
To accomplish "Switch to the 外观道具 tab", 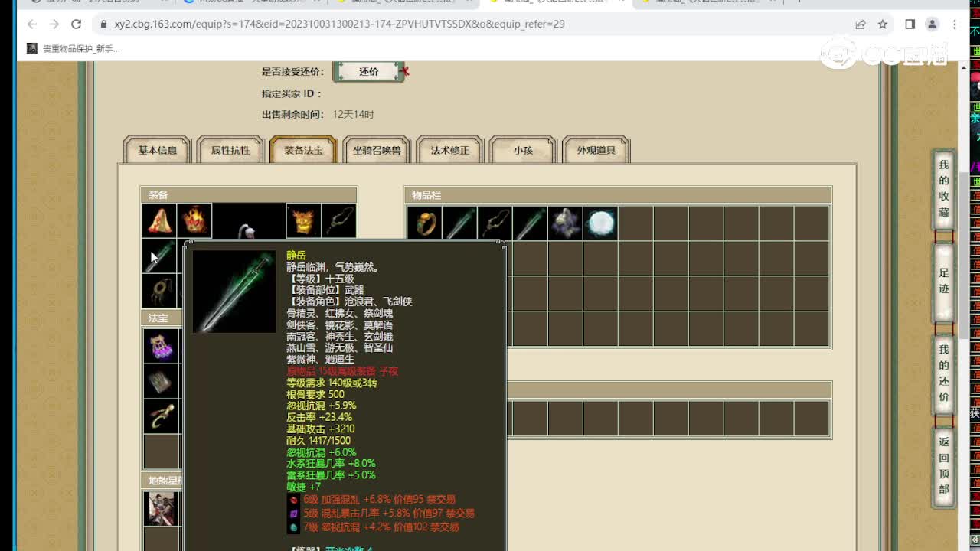I will (596, 150).
